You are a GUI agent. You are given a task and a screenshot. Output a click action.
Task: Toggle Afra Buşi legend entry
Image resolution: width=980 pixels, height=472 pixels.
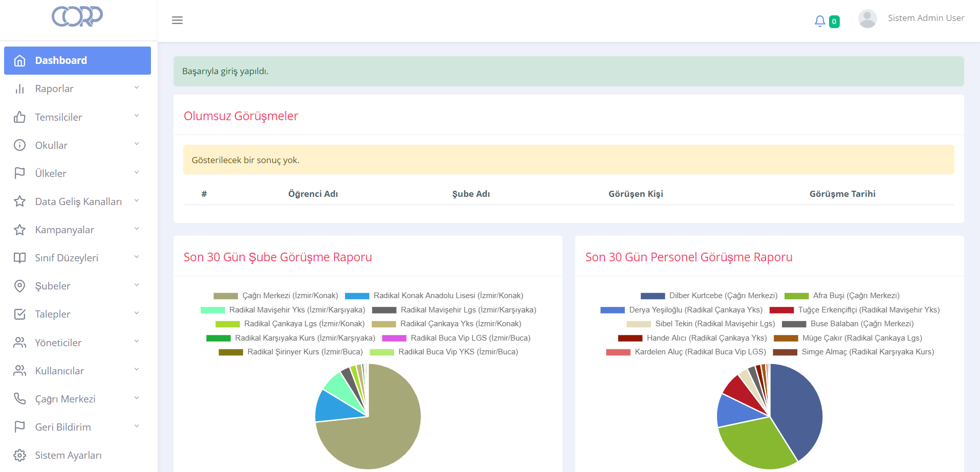(842, 296)
